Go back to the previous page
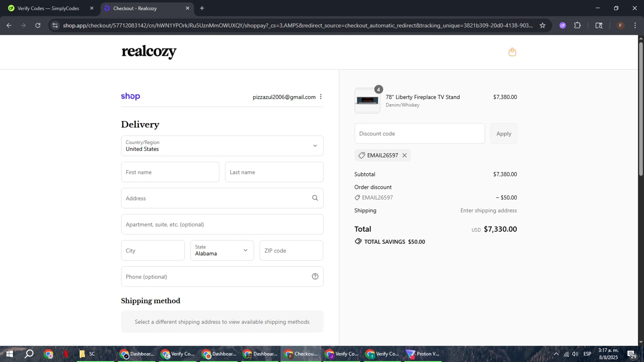Image resolution: width=644 pixels, height=362 pixels. coord(9,25)
